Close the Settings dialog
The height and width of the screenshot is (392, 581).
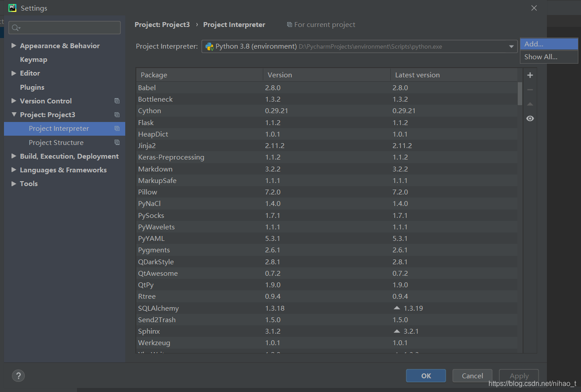pos(534,8)
